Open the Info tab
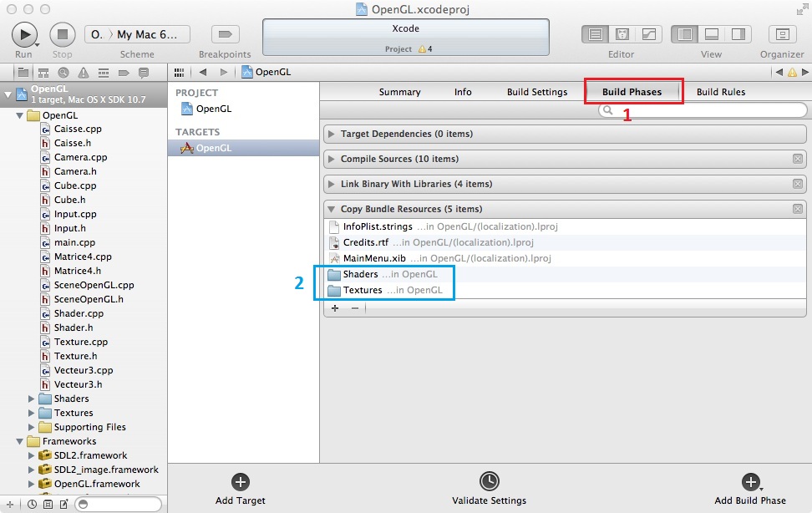Screen dimensions: 812x513 click(463, 92)
